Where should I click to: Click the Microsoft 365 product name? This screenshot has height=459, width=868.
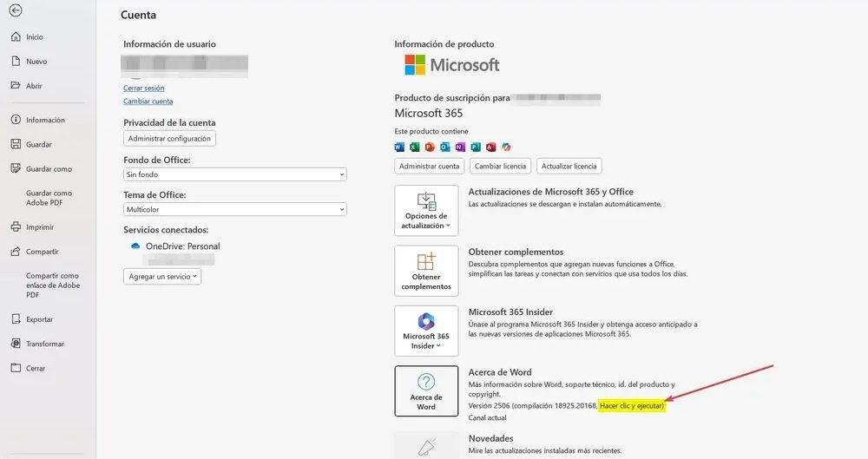[429, 113]
